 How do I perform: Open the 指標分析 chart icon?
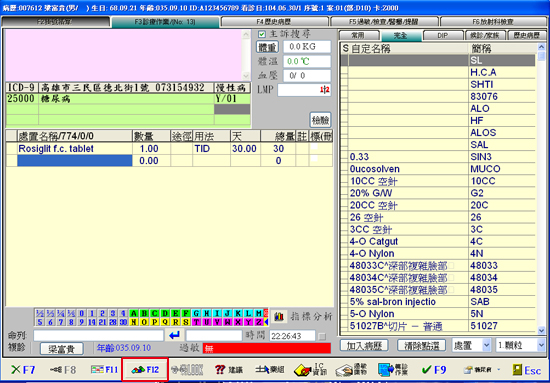tap(279, 317)
